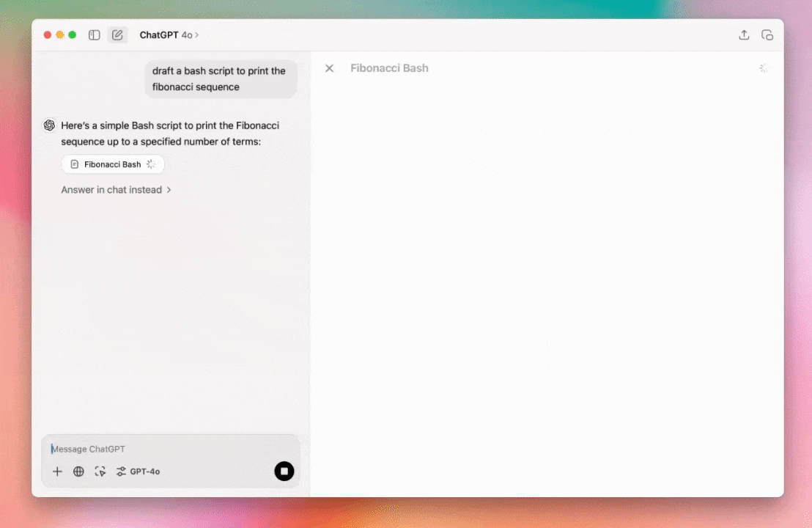Screen dimensions: 812x528
Task: Click the loading spinner in the canvas
Action: [763, 67]
